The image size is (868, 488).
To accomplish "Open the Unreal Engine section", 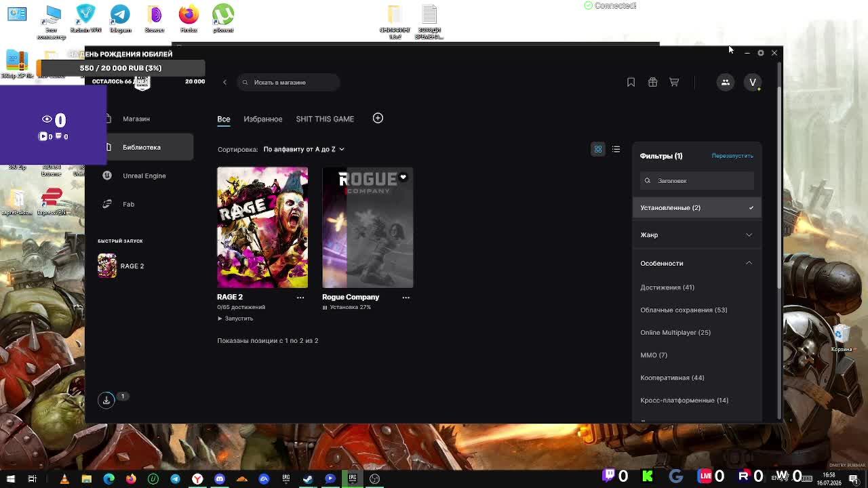I will pos(144,176).
